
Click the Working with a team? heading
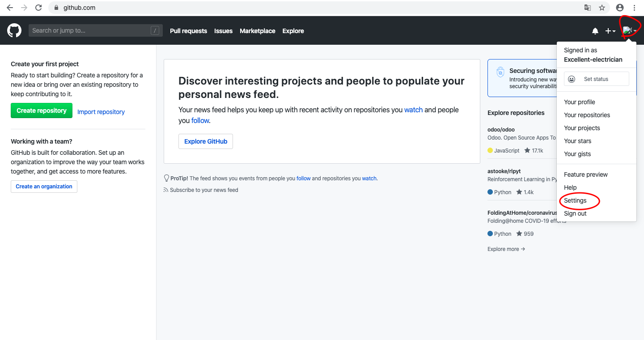pos(42,141)
